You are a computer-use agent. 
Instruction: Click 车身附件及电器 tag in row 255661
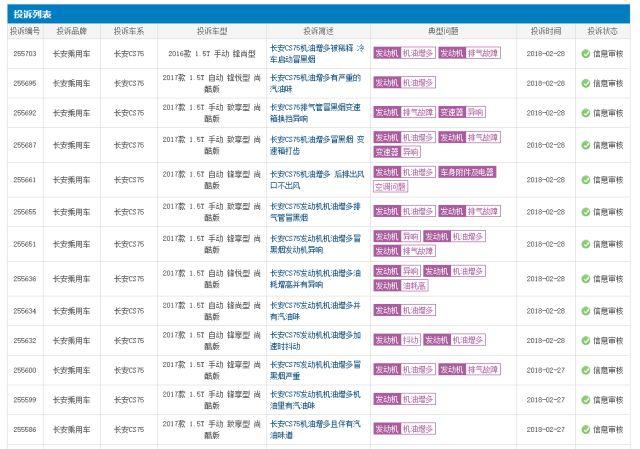468,172
